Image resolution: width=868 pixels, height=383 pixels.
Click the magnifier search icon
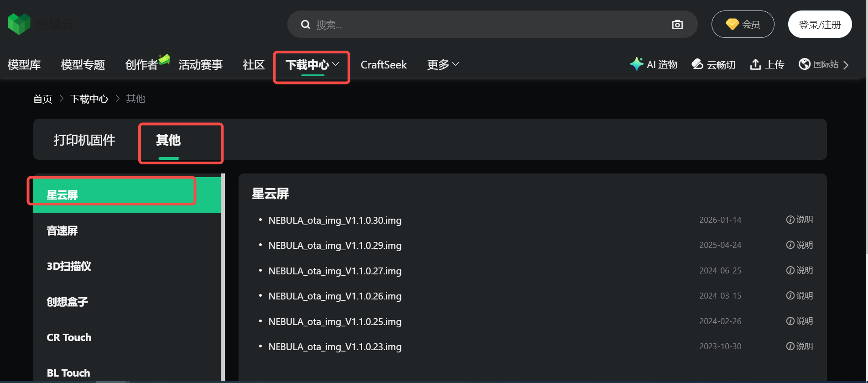306,25
